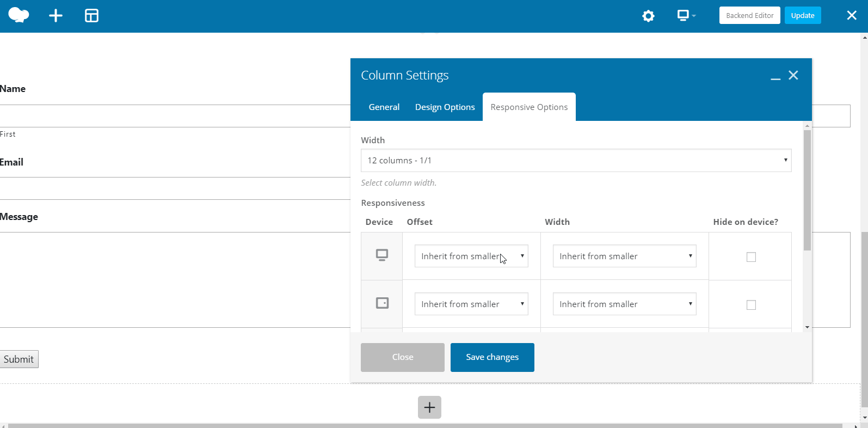868x428 pixels.
Task: Open tablet row Offset dropdown
Action: [471, 304]
